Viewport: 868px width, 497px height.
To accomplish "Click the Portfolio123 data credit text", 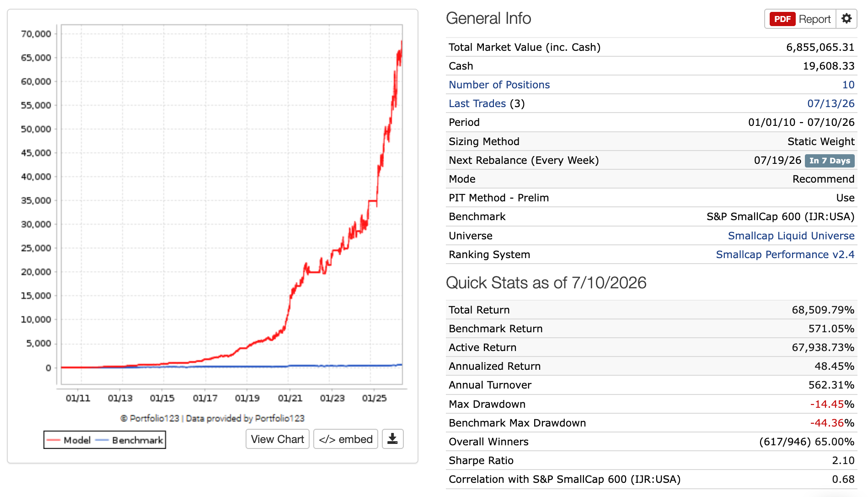I will pyautogui.click(x=212, y=418).
